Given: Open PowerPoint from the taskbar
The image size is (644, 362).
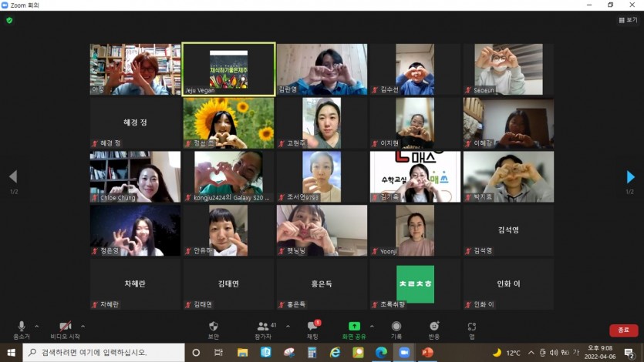Looking at the screenshot, I should [427, 353].
